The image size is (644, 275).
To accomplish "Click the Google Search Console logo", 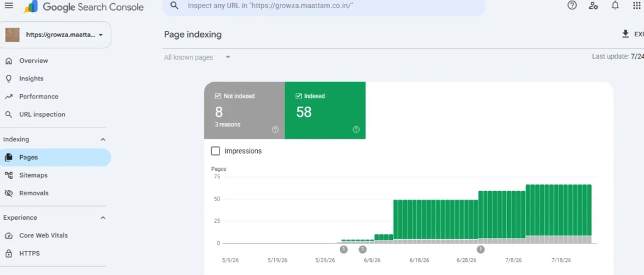I will 84,7.
